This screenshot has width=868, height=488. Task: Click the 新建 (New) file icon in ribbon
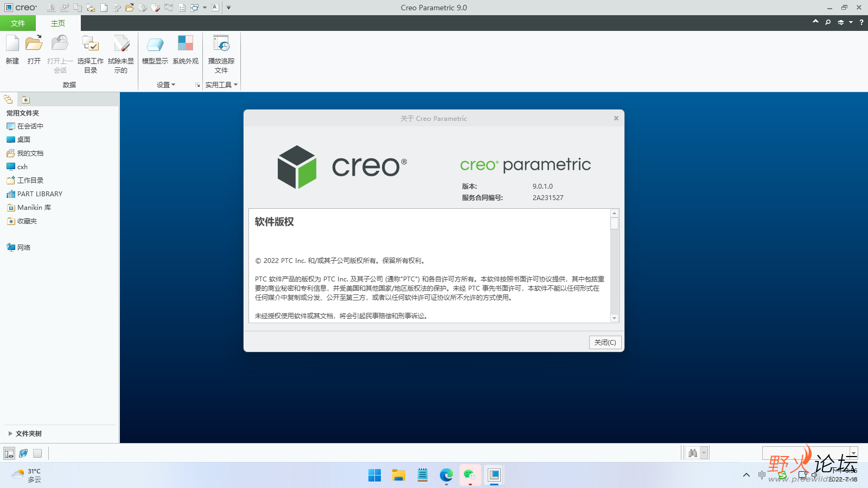click(x=12, y=43)
